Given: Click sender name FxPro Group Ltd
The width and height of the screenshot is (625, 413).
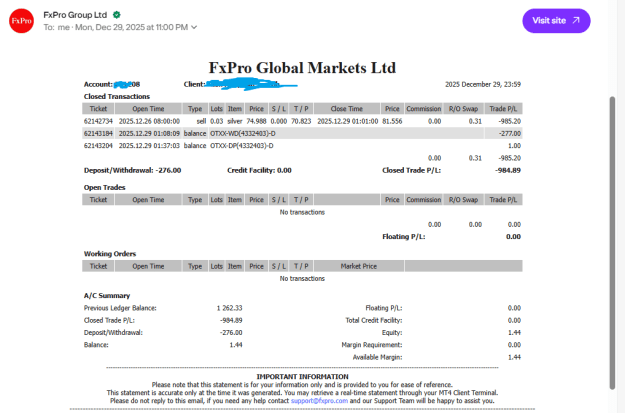Looking at the screenshot, I should pos(75,15).
